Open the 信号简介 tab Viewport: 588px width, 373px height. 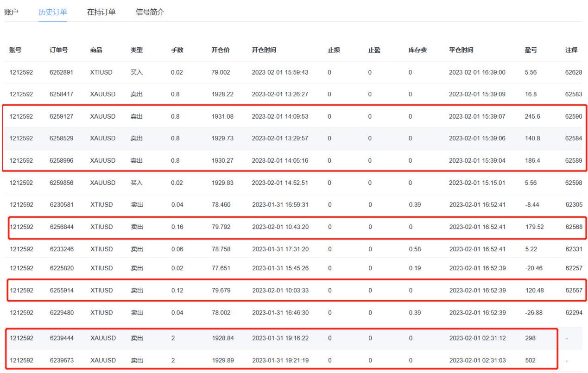coord(150,11)
